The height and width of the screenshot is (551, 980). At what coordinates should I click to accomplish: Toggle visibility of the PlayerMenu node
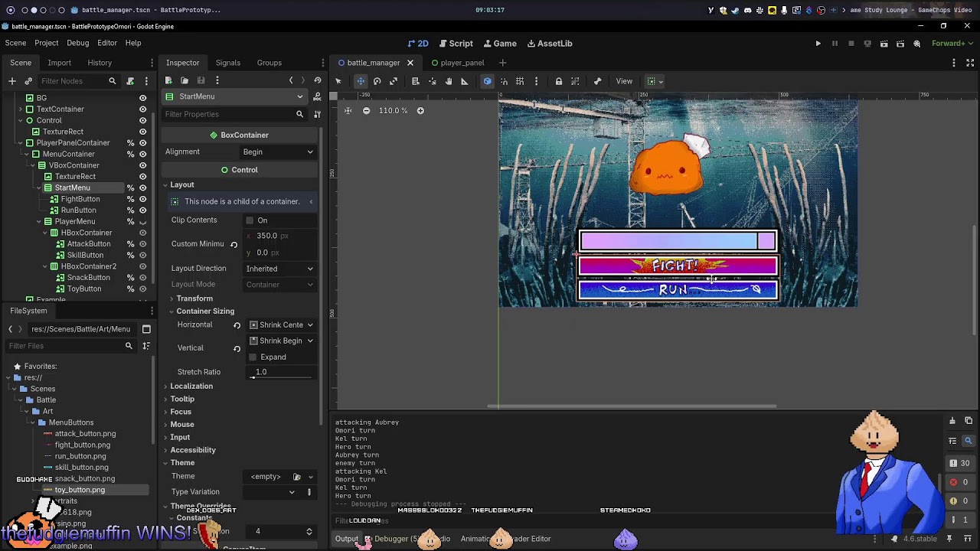click(142, 221)
